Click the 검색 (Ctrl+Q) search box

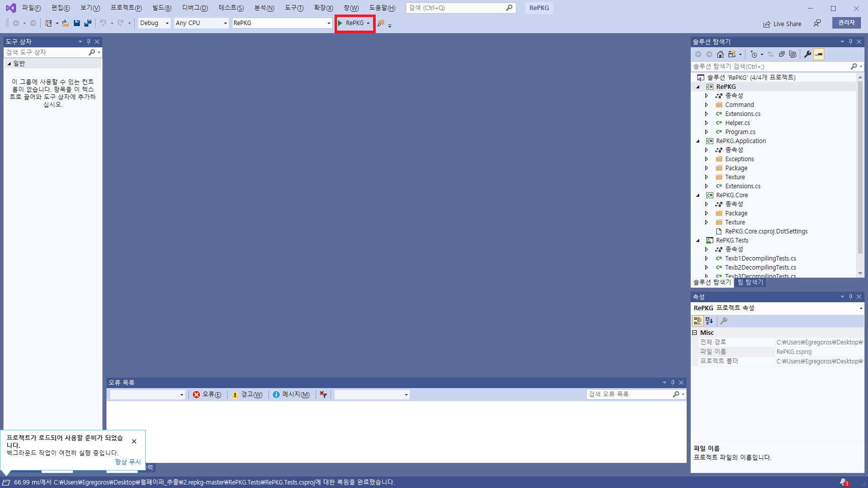pyautogui.click(x=461, y=8)
